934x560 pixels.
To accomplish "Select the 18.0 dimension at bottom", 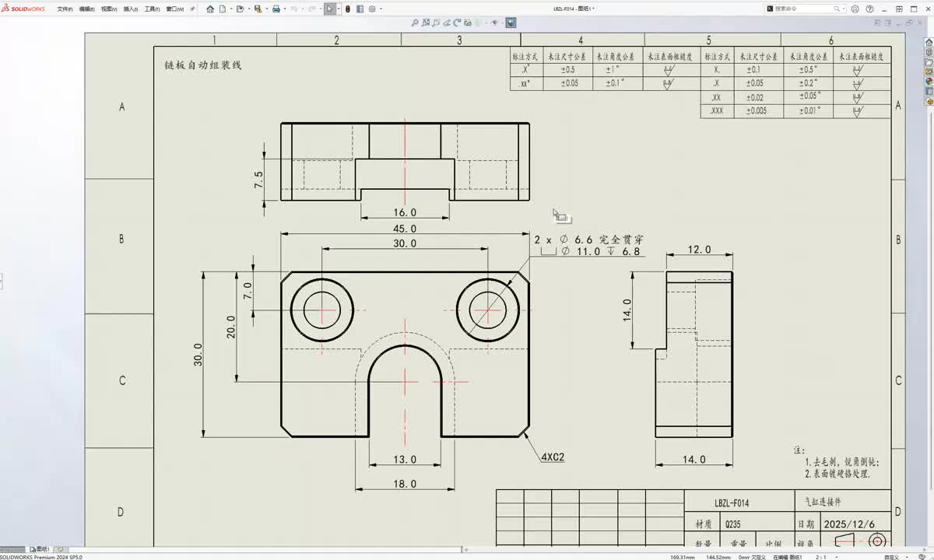I will click(405, 484).
